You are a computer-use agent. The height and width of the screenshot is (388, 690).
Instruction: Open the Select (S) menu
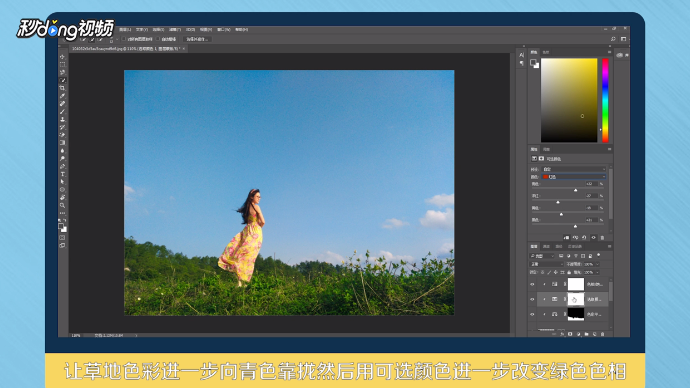pos(158,29)
